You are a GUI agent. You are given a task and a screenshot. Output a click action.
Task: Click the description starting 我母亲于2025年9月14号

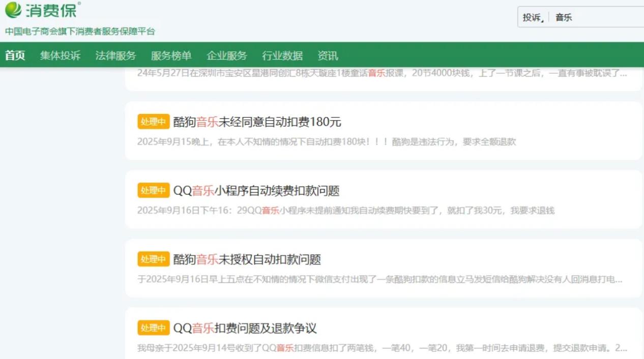click(x=383, y=348)
